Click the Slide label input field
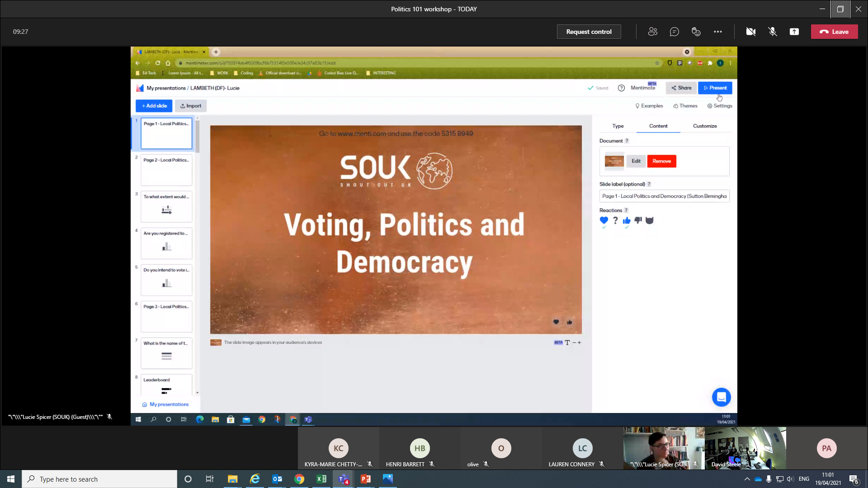868x488 pixels. tap(664, 196)
